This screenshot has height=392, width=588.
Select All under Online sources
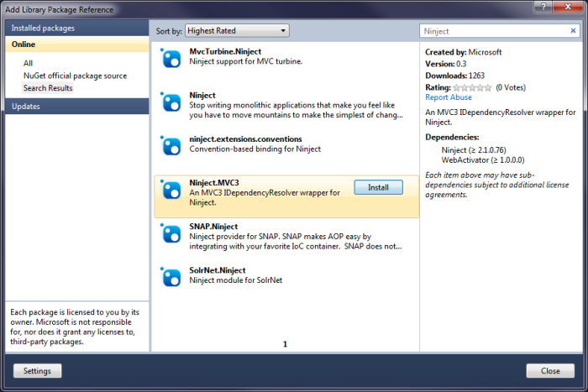click(x=28, y=63)
